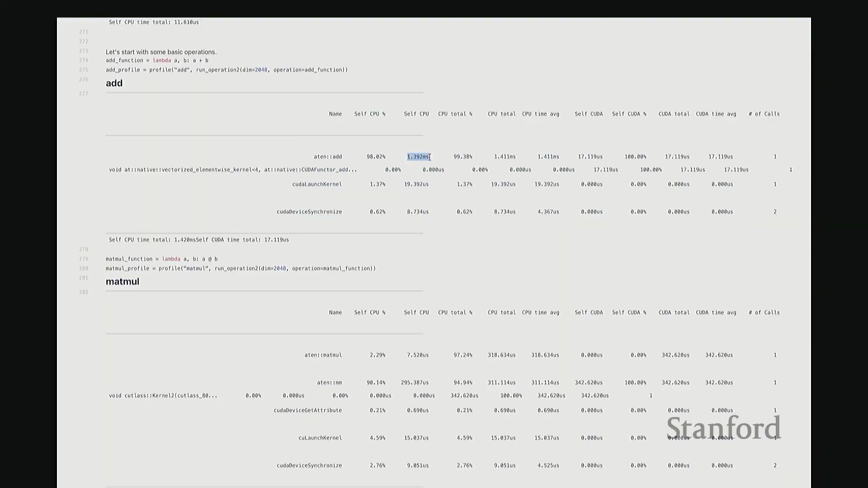This screenshot has width=868, height=488.
Task: Click the cudaDeviceGetAttribute row name
Action: pos(307,410)
